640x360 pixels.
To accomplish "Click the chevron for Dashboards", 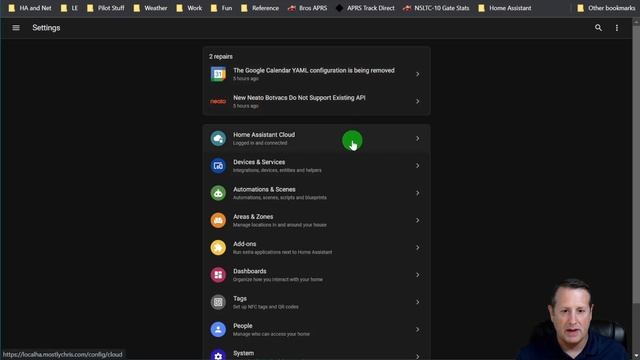I will 418,275.
